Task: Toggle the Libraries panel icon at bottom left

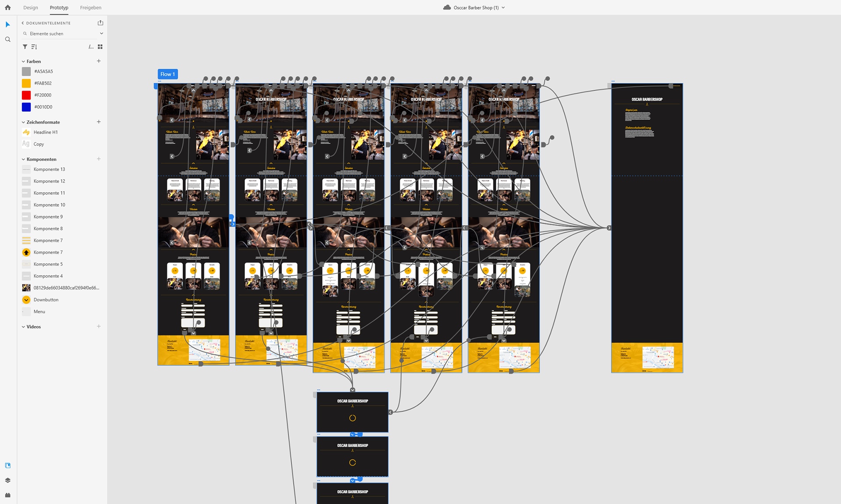Action: [7, 465]
